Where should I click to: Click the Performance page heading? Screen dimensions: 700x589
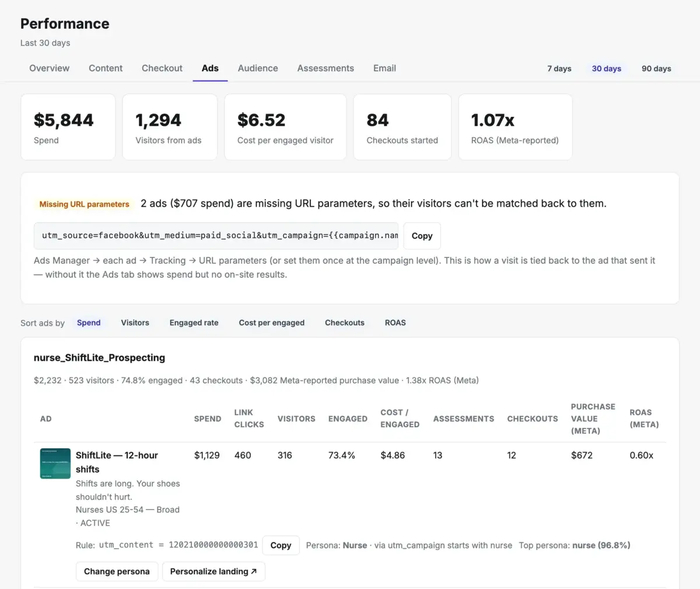click(65, 24)
